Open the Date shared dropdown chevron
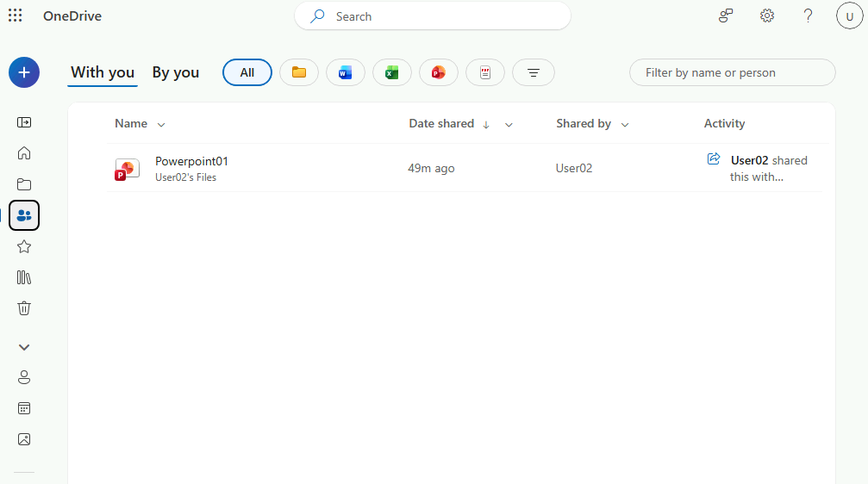Viewport: 868px width, 484px height. click(x=509, y=125)
